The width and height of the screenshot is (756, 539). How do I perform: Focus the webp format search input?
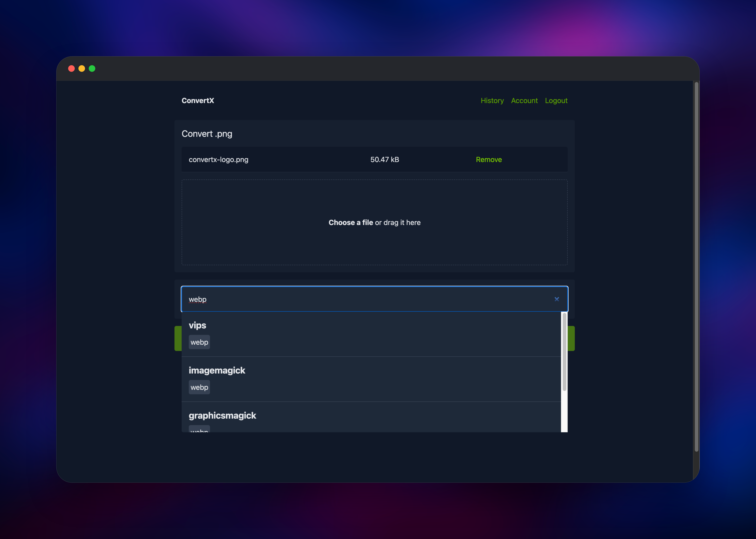pyautogui.click(x=375, y=299)
